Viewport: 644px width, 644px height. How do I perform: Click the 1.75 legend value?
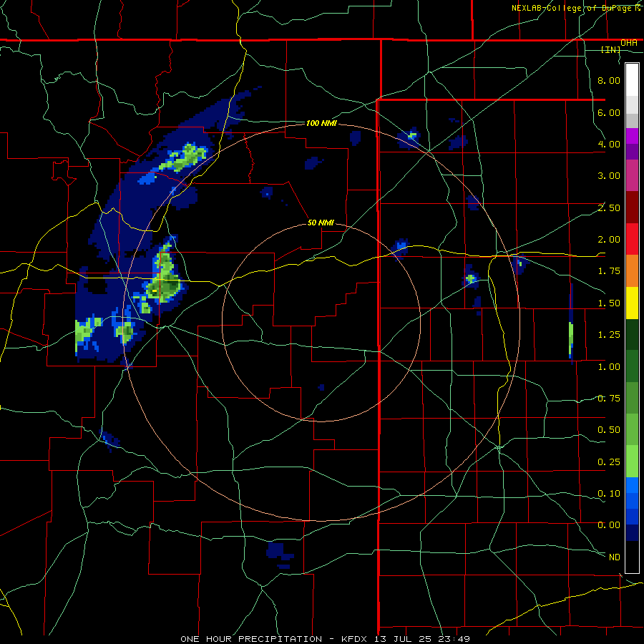tap(609, 271)
